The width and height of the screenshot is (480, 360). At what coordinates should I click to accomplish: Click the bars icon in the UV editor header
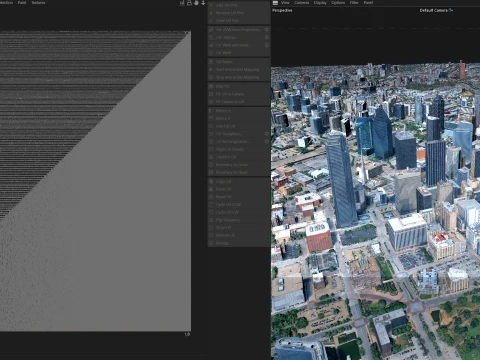182,3
